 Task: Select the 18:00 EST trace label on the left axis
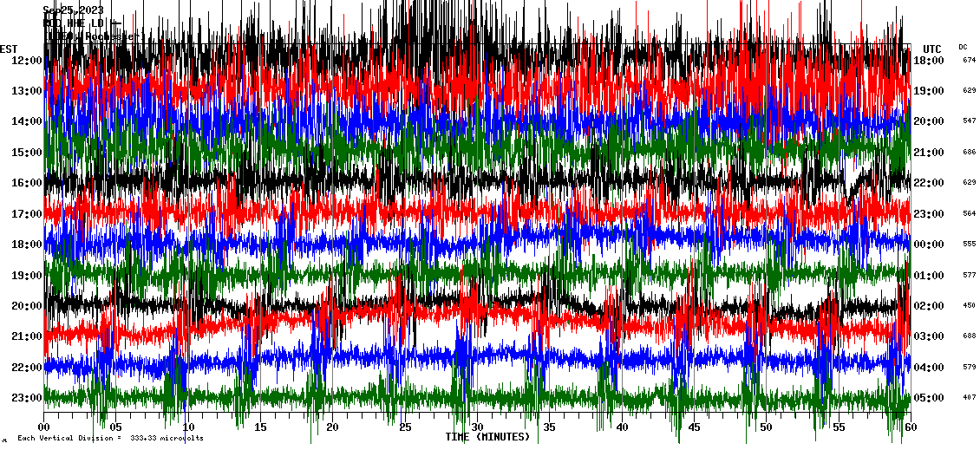[x=26, y=245]
